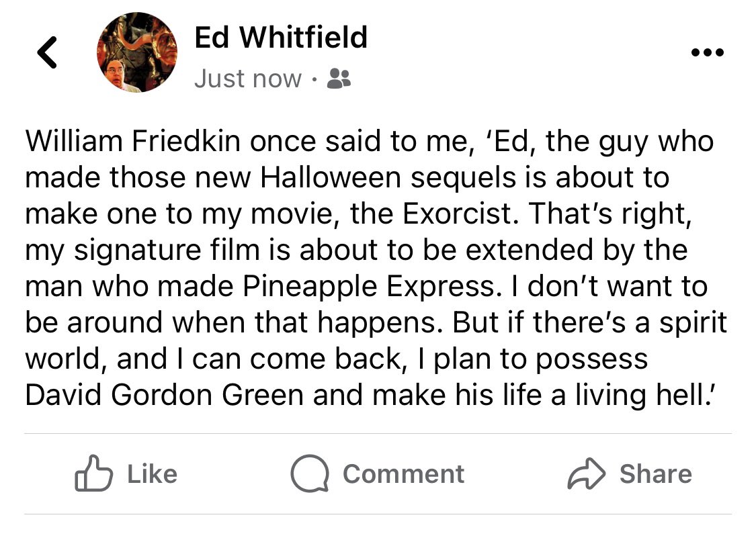Click the thumbs-up Like icon
Viewport: 756px width, 544px height.
pos(93,473)
